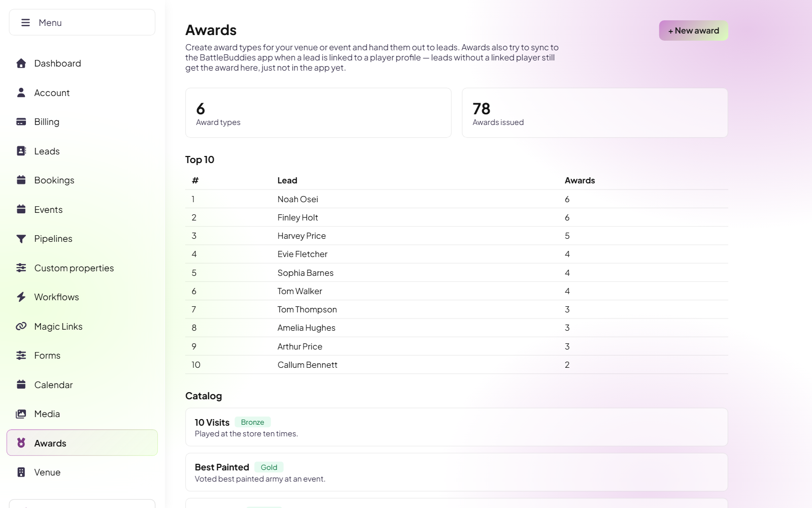Click the Dashboard home icon
Image resolution: width=812 pixels, height=508 pixels.
coord(21,63)
